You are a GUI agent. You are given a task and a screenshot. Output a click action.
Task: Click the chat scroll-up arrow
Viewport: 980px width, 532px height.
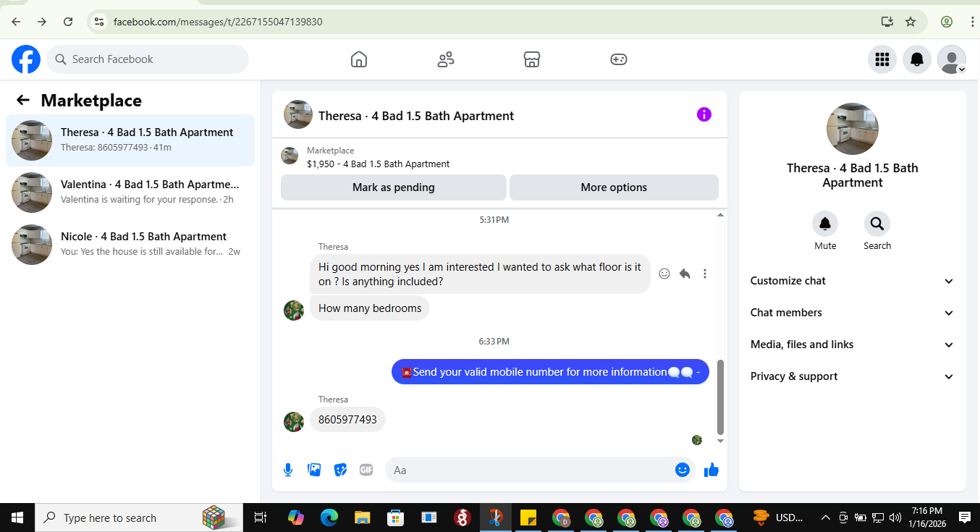(720, 215)
